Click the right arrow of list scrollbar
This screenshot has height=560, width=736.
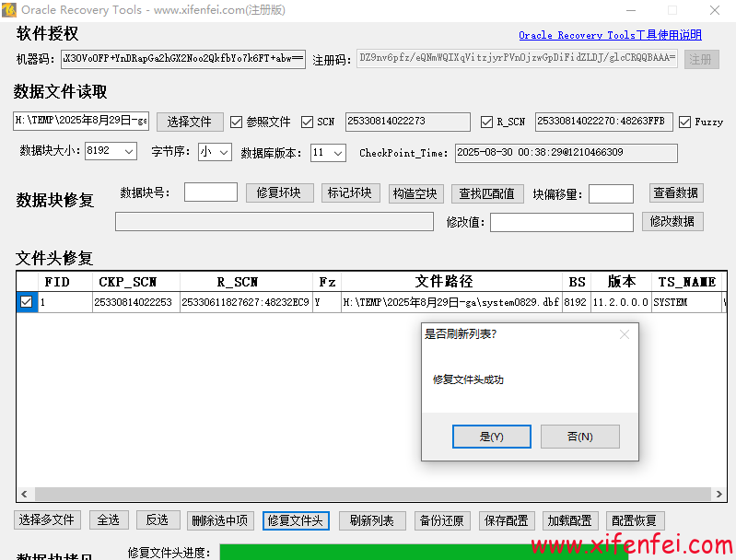(x=719, y=494)
